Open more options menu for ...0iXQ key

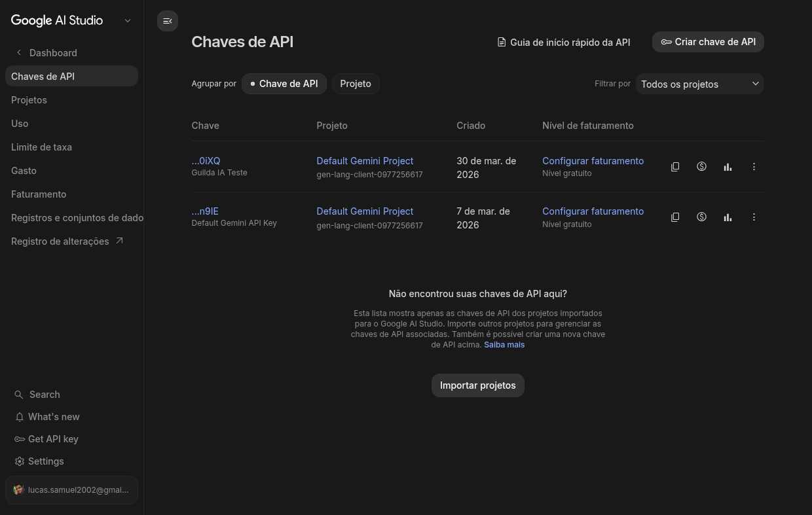tap(754, 167)
